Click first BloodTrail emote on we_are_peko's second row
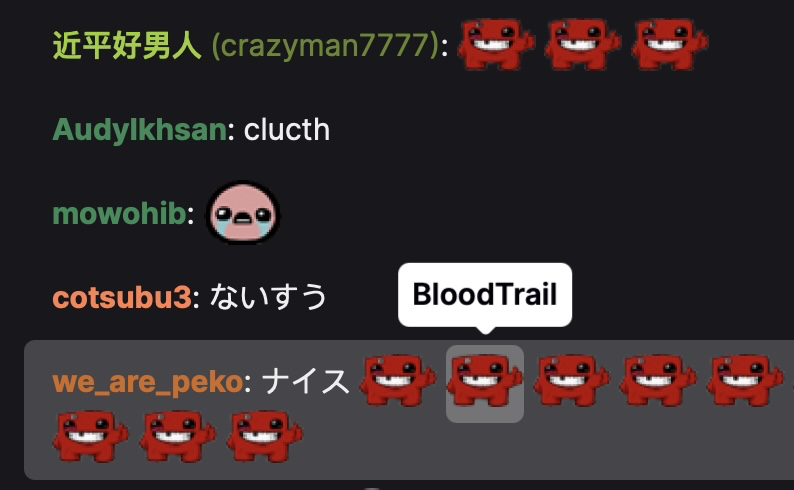The height and width of the screenshot is (490, 794). [x=91, y=436]
